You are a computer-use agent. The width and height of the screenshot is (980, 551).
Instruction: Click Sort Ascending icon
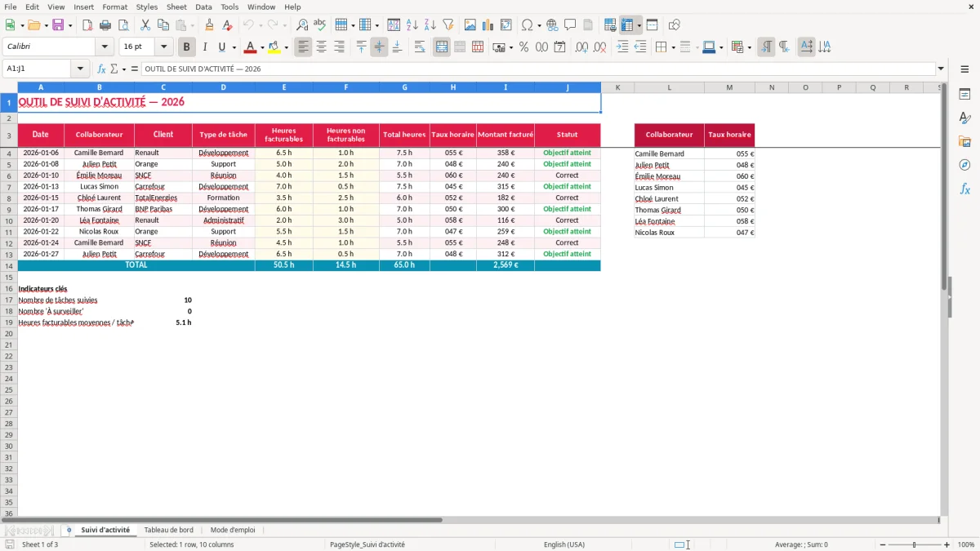point(412,25)
